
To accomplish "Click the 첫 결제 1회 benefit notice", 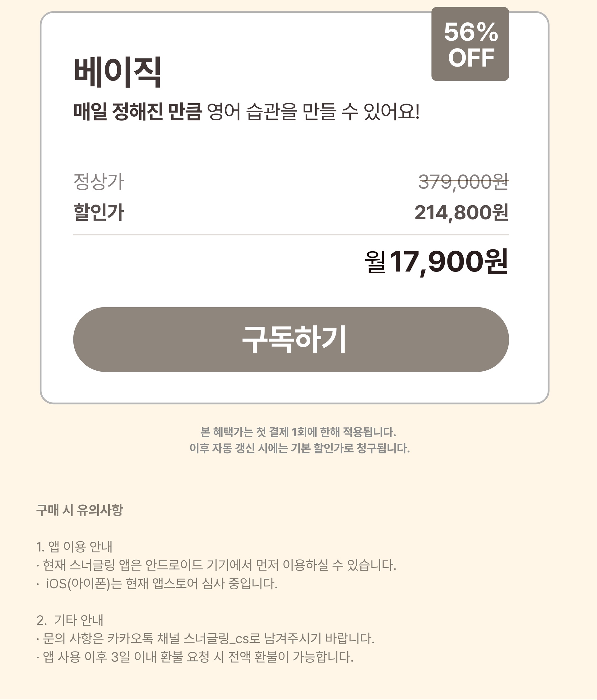I will click(x=298, y=432).
